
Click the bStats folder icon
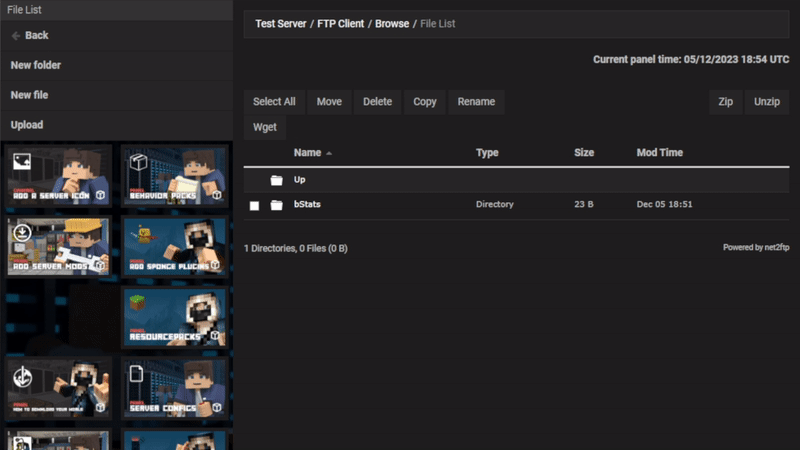(277, 205)
